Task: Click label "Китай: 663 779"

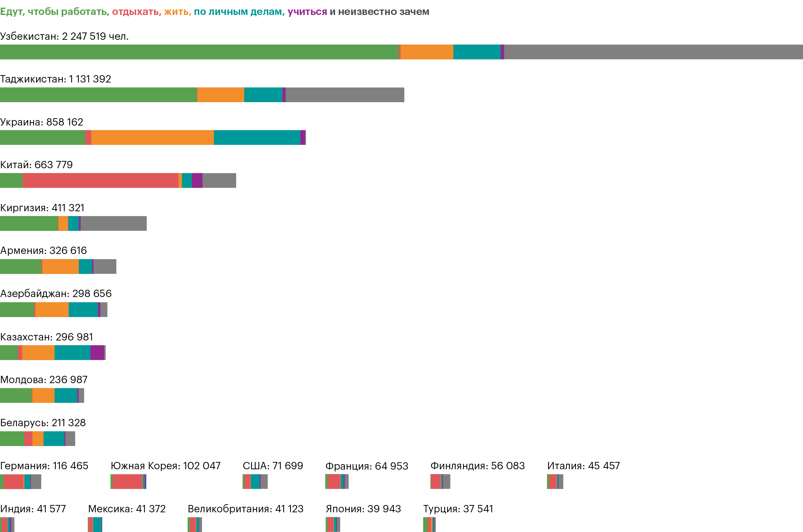Action: point(36,165)
